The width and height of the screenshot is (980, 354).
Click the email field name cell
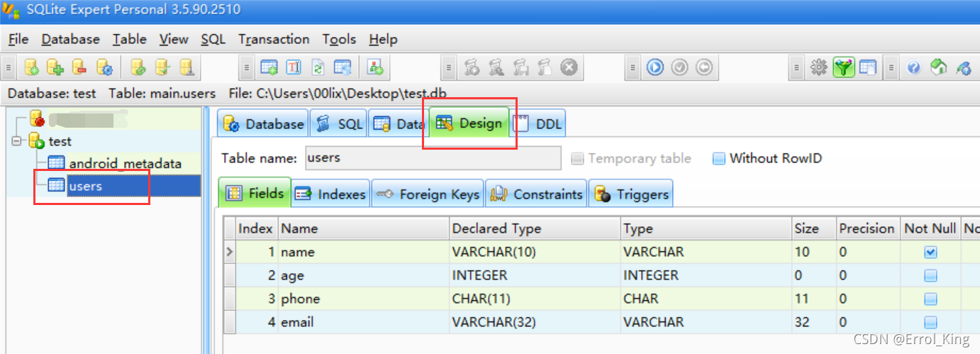(x=363, y=322)
